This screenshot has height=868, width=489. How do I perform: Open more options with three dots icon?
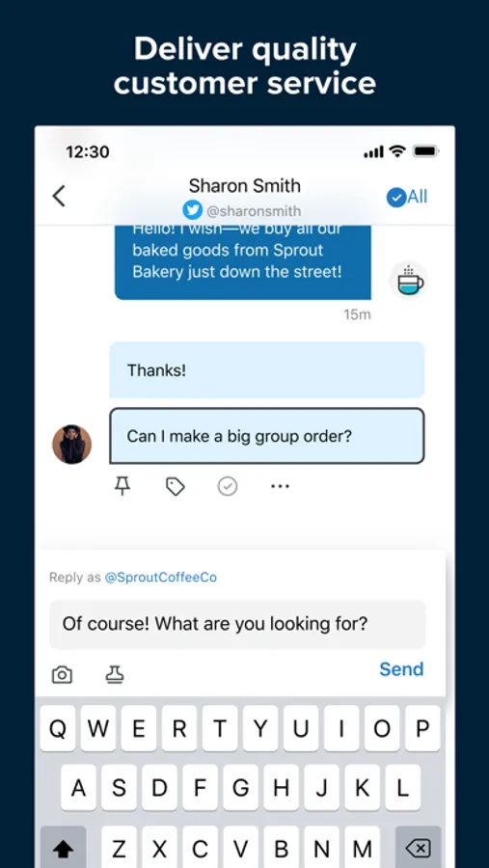coord(280,487)
